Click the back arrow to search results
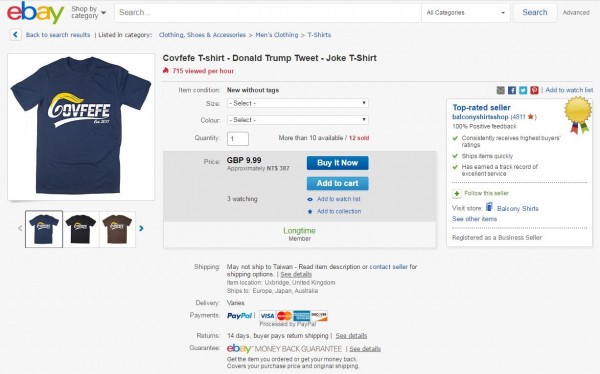This screenshot has height=374, width=600. (15, 35)
